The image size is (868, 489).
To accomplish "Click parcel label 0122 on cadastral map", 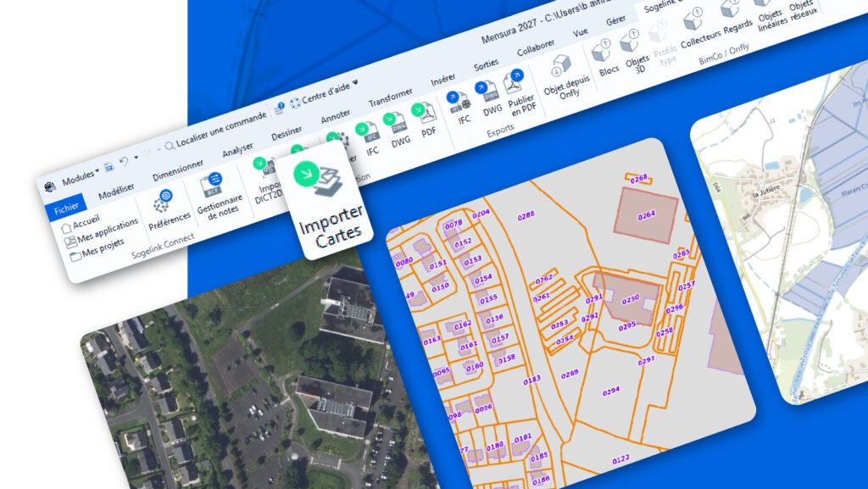I will 620,460.
